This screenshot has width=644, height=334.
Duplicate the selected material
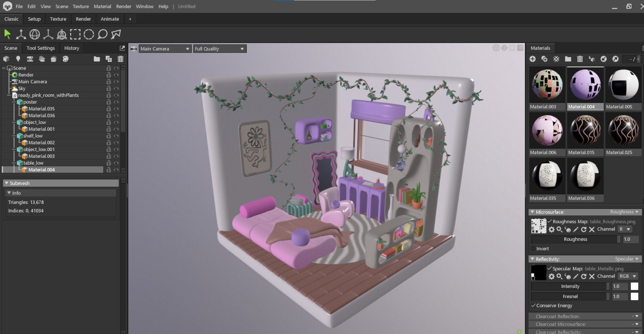[544, 59]
